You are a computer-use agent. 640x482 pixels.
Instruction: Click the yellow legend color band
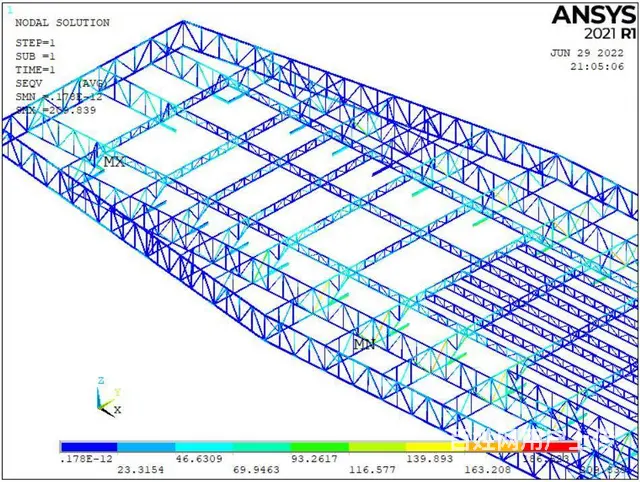pyautogui.click(x=435, y=446)
